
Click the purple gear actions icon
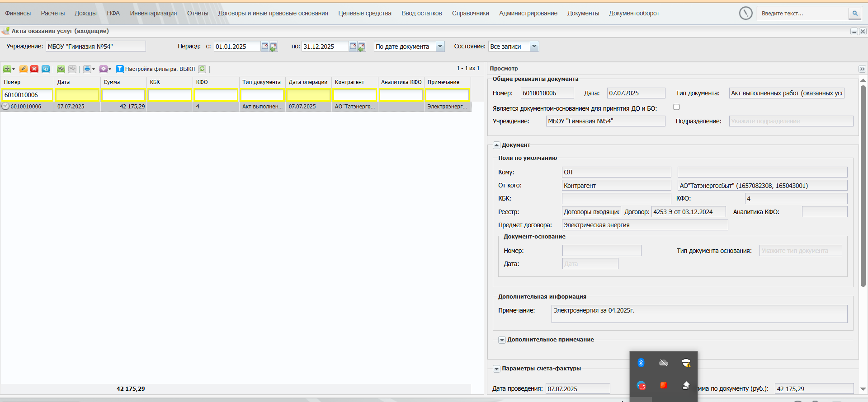coord(104,69)
